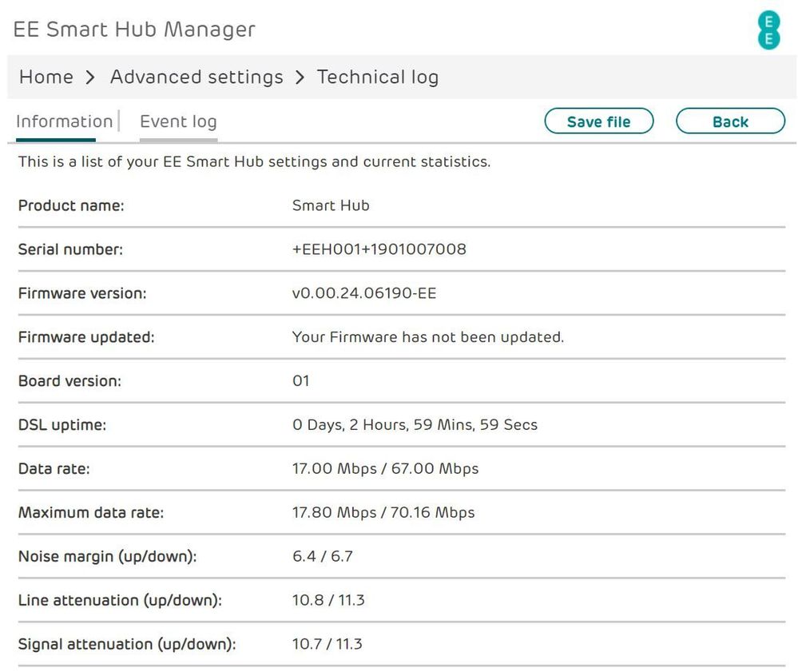Click the chevron after Advanced settings
The width and height of the screenshot is (798, 672).
(x=300, y=78)
